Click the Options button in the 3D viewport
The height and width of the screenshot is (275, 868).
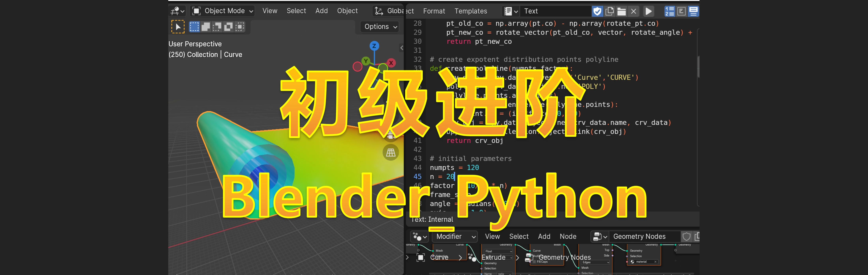pos(379,27)
